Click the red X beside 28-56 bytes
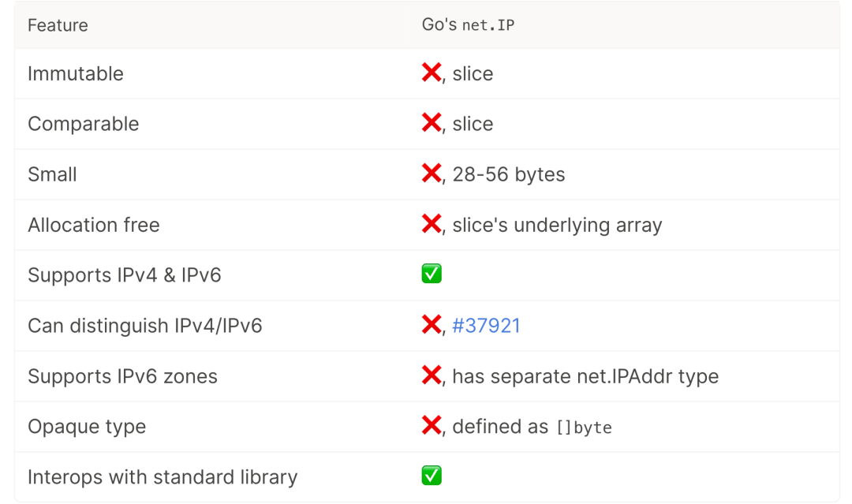This screenshot has width=852, height=504. [x=432, y=174]
